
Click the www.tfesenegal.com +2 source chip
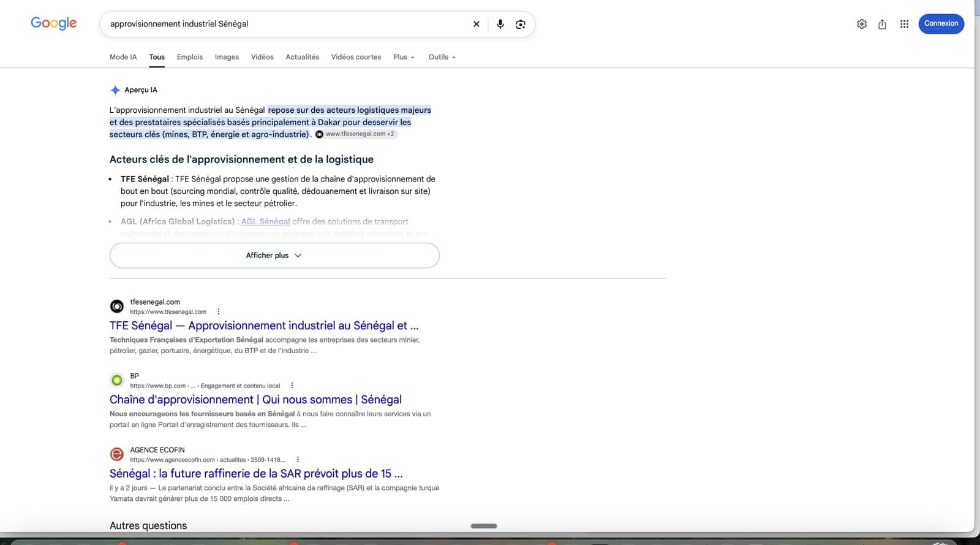click(355, 134)
